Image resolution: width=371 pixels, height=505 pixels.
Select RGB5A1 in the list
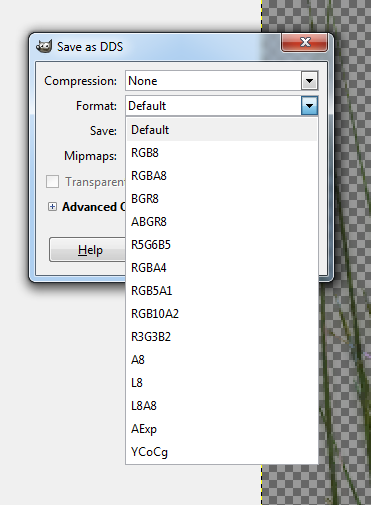222,291
